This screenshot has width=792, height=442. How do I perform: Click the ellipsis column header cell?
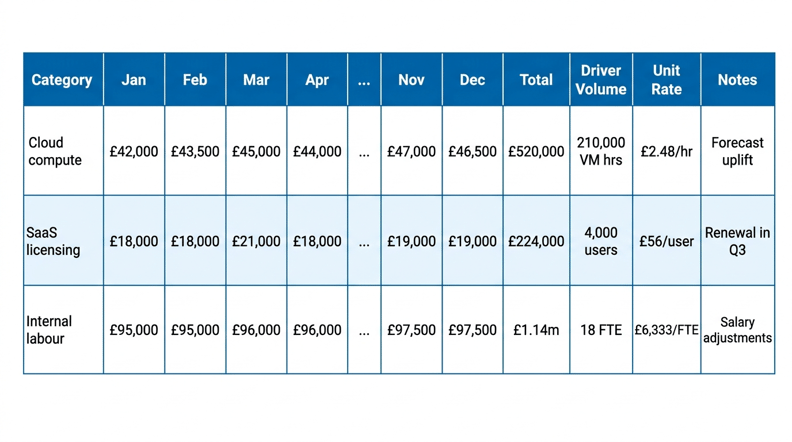pos(364,80)
